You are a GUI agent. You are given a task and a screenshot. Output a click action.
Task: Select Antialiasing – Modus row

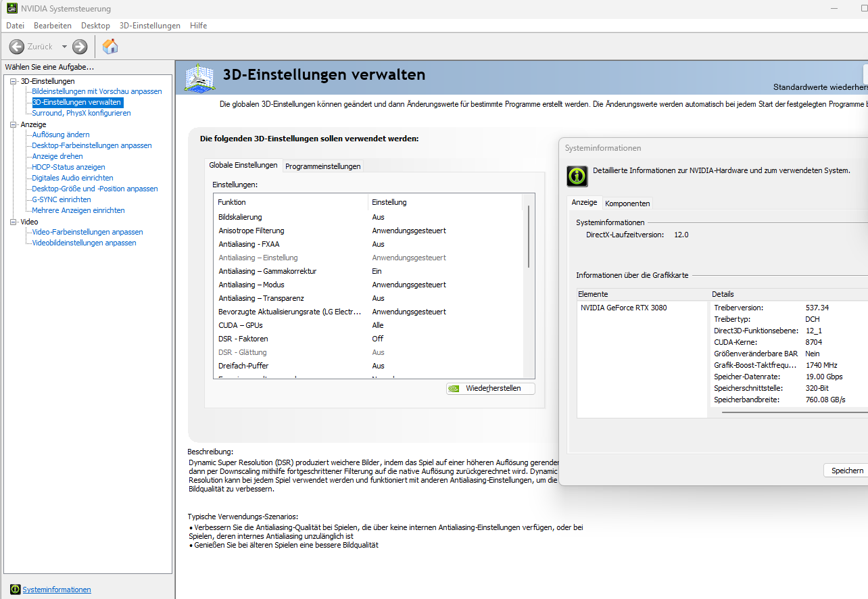coord(368,285)
